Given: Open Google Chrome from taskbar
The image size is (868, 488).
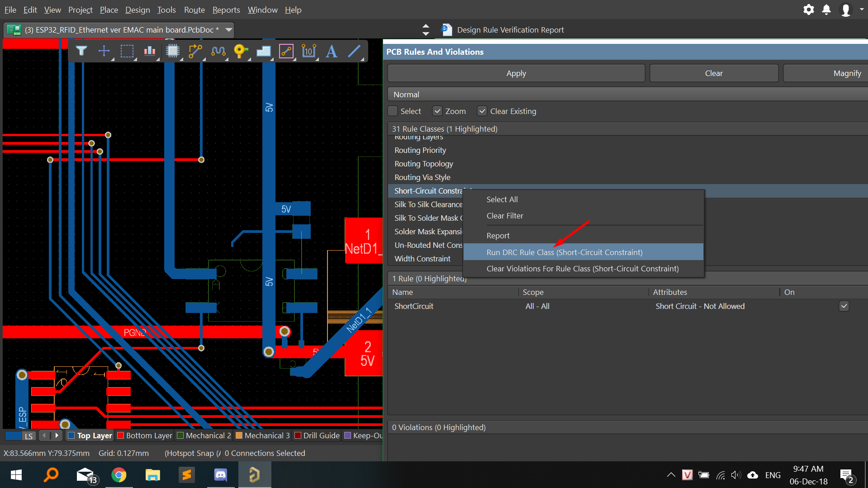Looking at the screenshot, I should pyautogui.click(x=119, y=475).
